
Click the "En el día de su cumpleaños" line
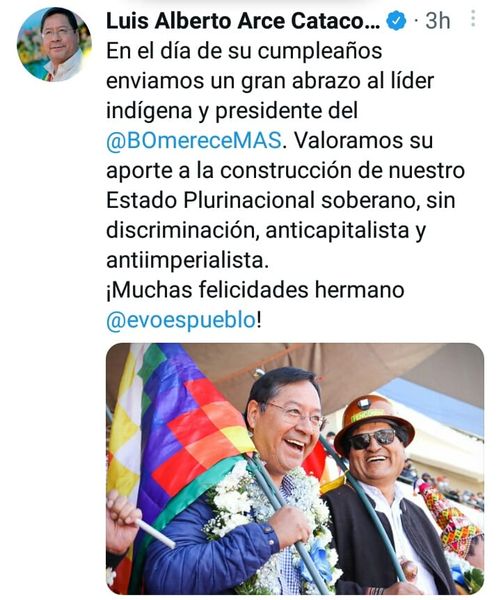click(x=244, y=51)
